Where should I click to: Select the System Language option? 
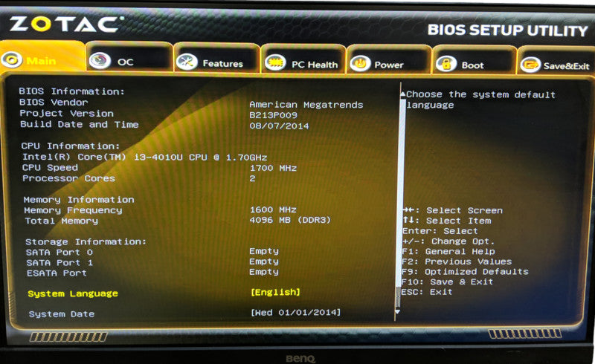tap(73, 294)
